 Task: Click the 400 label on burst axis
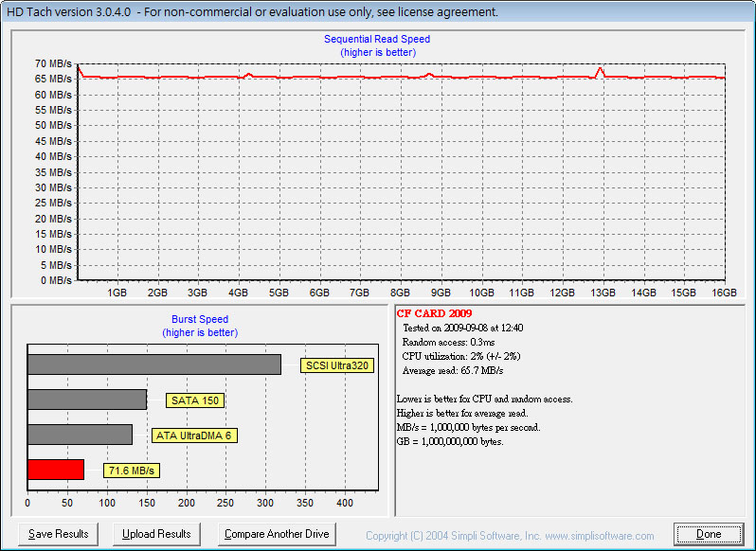(345, 504)
